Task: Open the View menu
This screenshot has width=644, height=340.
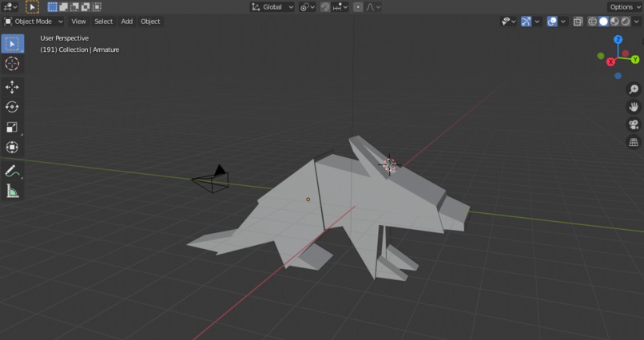Action: [78, 22]
